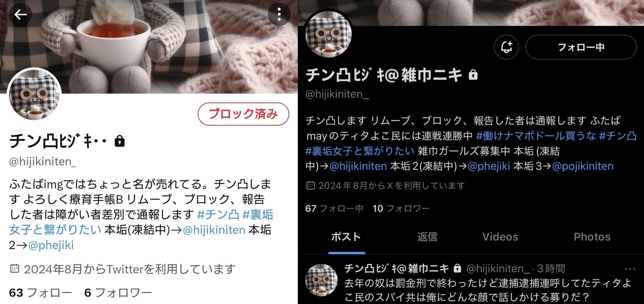This screenshot has width=644, height=304.
Task: Tap the notification bell plus icon
Action: click(x=506, y=47)
